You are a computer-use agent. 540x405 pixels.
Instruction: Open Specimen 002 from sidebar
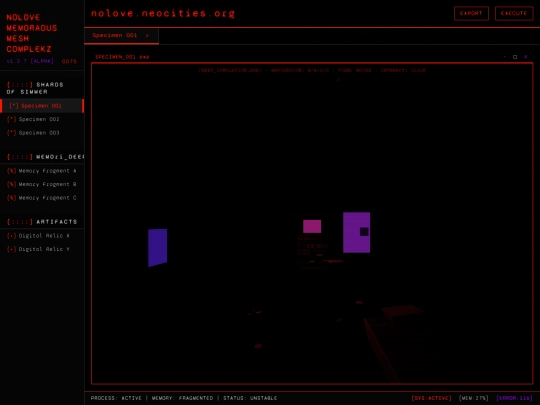42,119
